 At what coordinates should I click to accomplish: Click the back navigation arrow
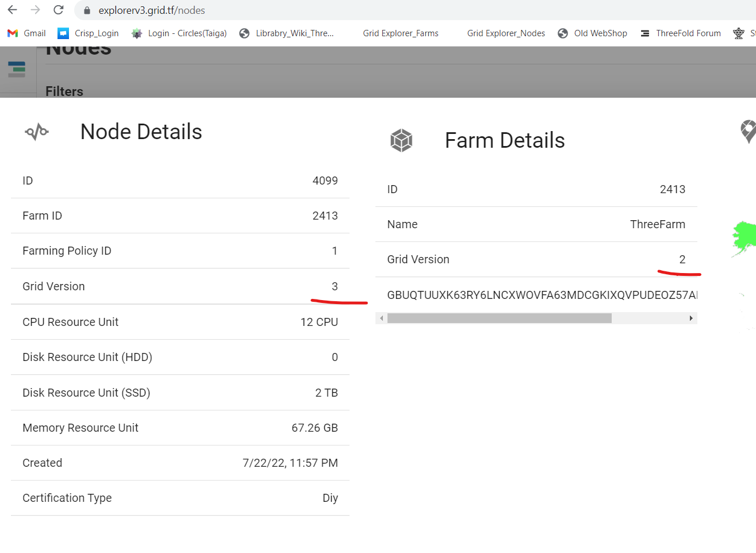[12, 10]
